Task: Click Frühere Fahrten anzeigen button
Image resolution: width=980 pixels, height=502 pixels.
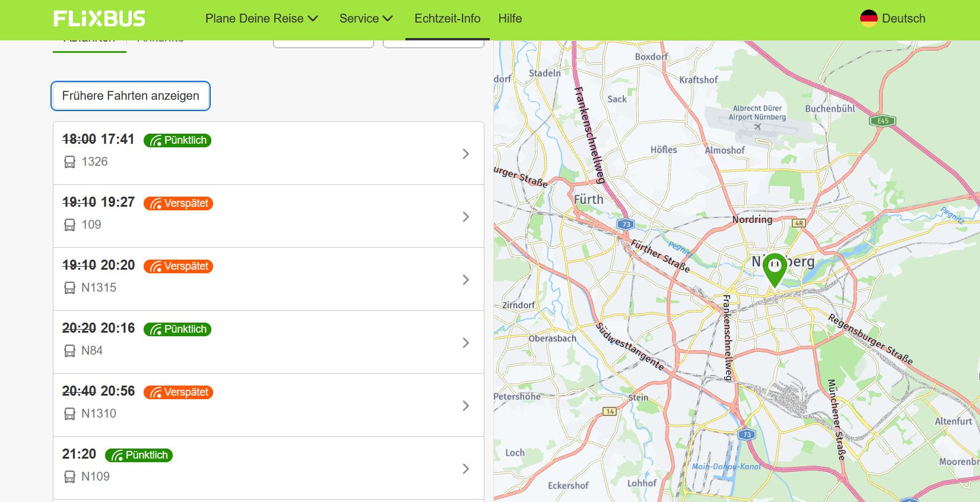Action: 131,96
